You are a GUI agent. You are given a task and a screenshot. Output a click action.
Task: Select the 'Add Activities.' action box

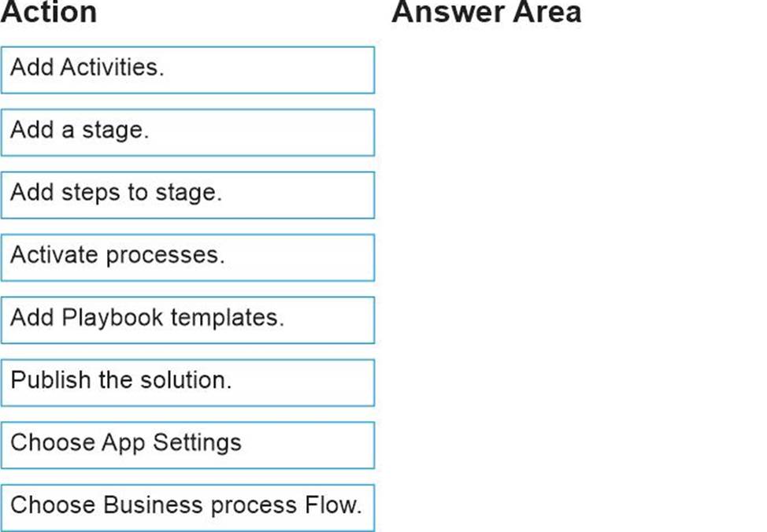(x=187, y=69)
